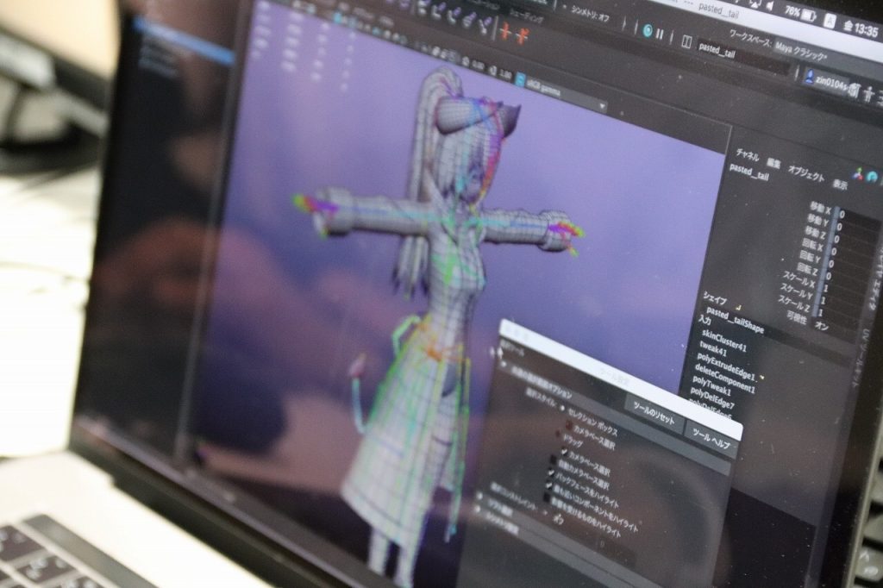Image resolution: width=883 pixels, height=588 pixels.
Task: Select deleteComponent1 input node
Action: pyautogui.click(x=724, y=379)
